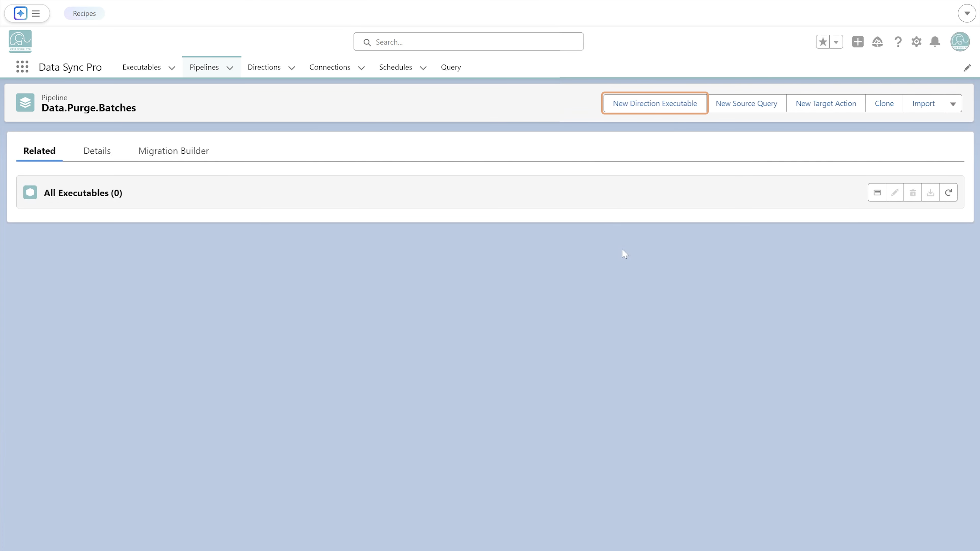Click the download icon in executables toolbar
The width and height of the screenshot is (980, 551).
(930, 192)
